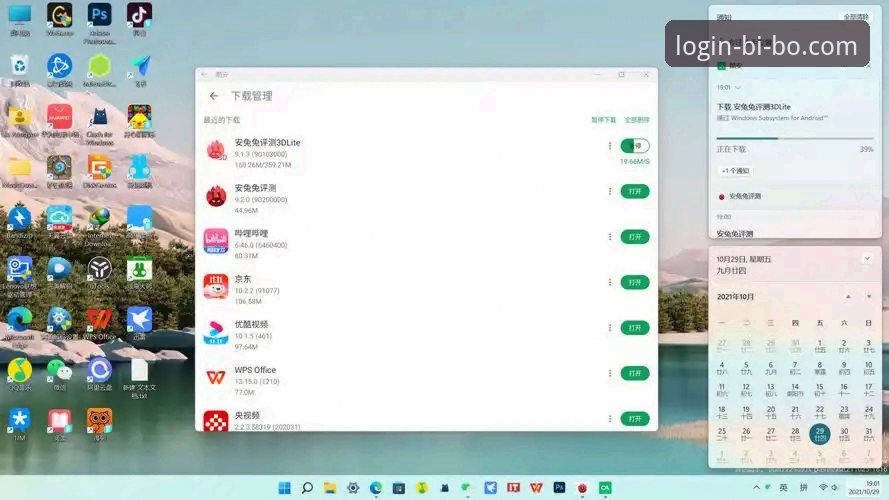Open Clash for Windows desktop shortcut
The height and width of the screenshot is (500, 889).
click(x=99, y=126)
